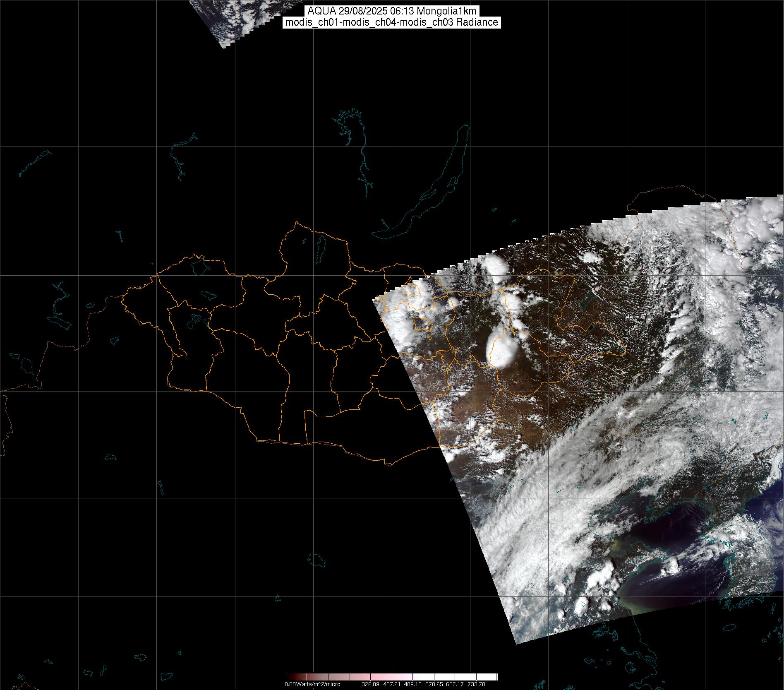Click the AQUA 29/08/2025 06:13 title text
The width and height of the screenshot is (784, 690).
tap(392, 11)
